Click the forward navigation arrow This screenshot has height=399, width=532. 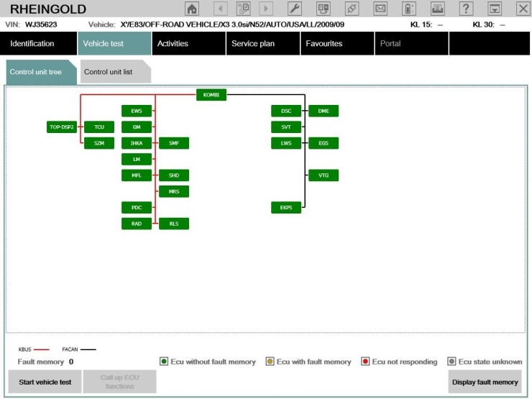(266, 9)
